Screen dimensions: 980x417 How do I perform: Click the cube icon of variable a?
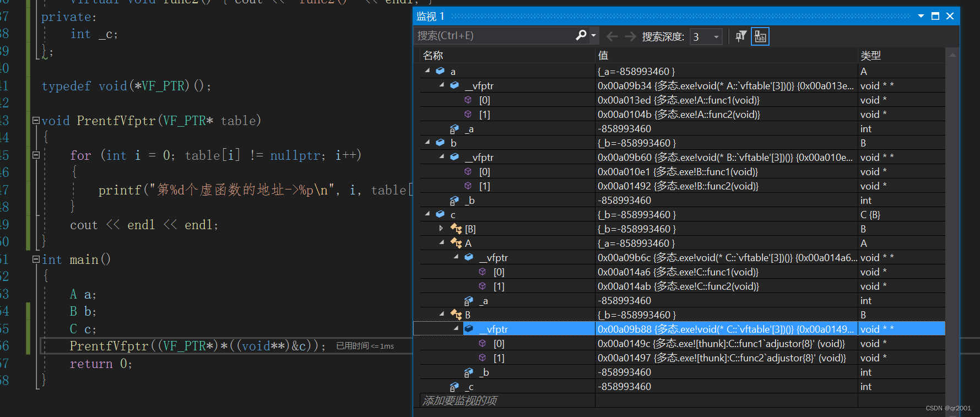[x=440, y=71]
